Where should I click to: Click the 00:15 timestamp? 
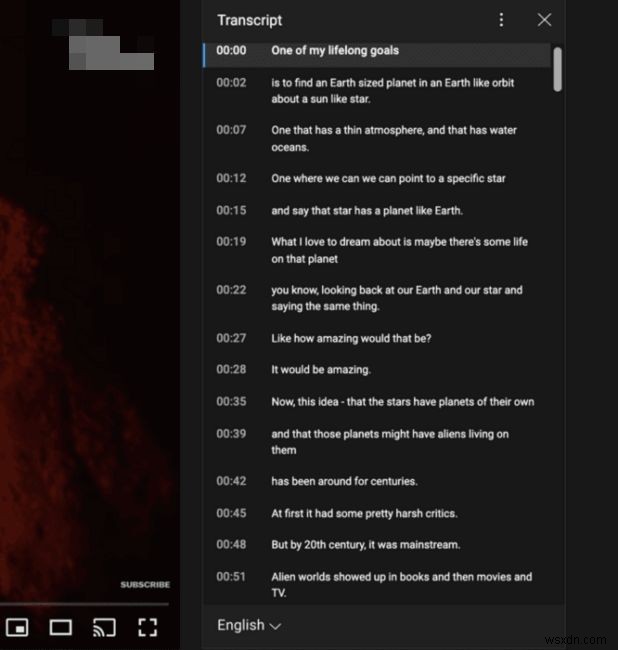pos(231,210)
